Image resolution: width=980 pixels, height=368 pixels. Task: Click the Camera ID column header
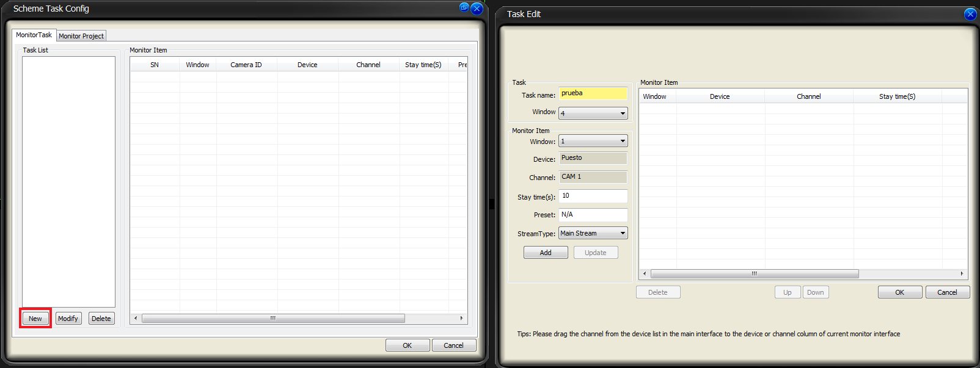click(246, 65)
